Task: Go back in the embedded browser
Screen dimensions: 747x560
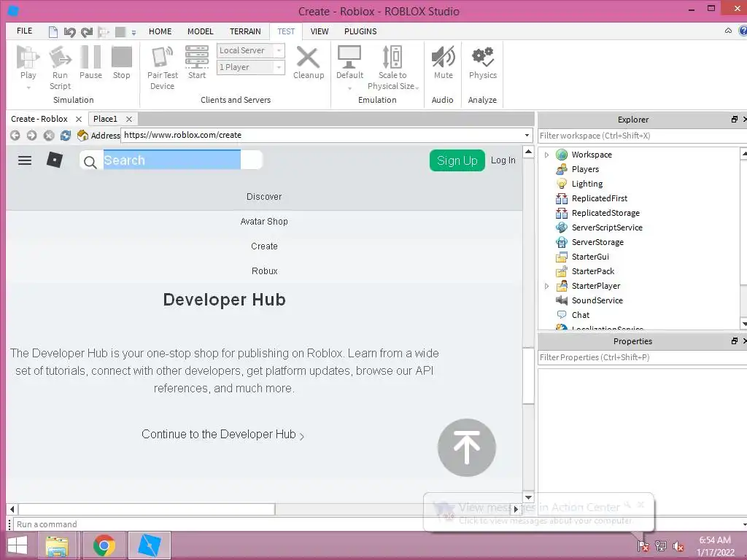Action: coord(15,135)
